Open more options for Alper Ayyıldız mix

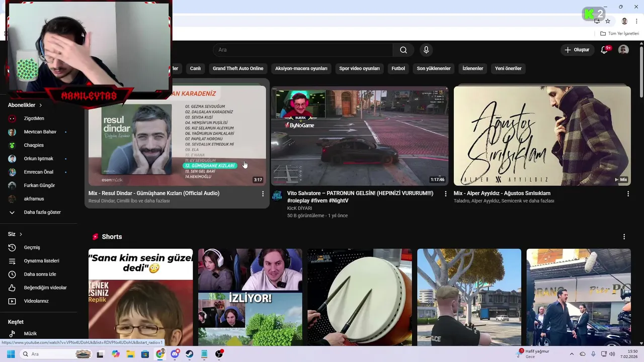(x=628, y=194)
